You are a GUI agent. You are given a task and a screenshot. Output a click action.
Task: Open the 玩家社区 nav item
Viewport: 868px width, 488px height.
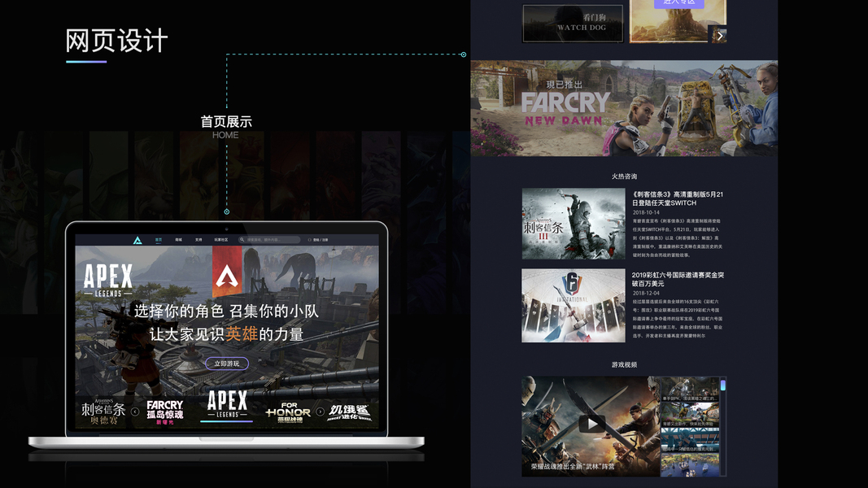[x=221, y=240]
